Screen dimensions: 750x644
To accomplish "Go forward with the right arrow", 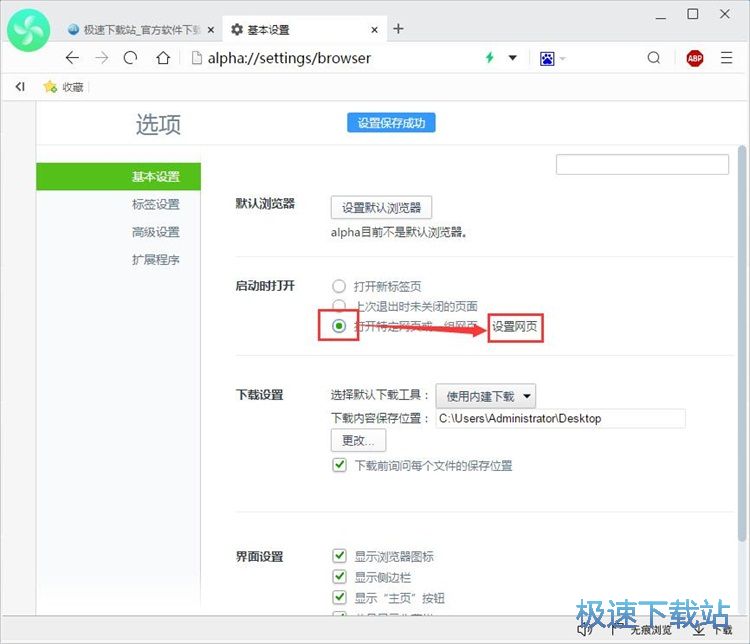I will coord(102,58).
